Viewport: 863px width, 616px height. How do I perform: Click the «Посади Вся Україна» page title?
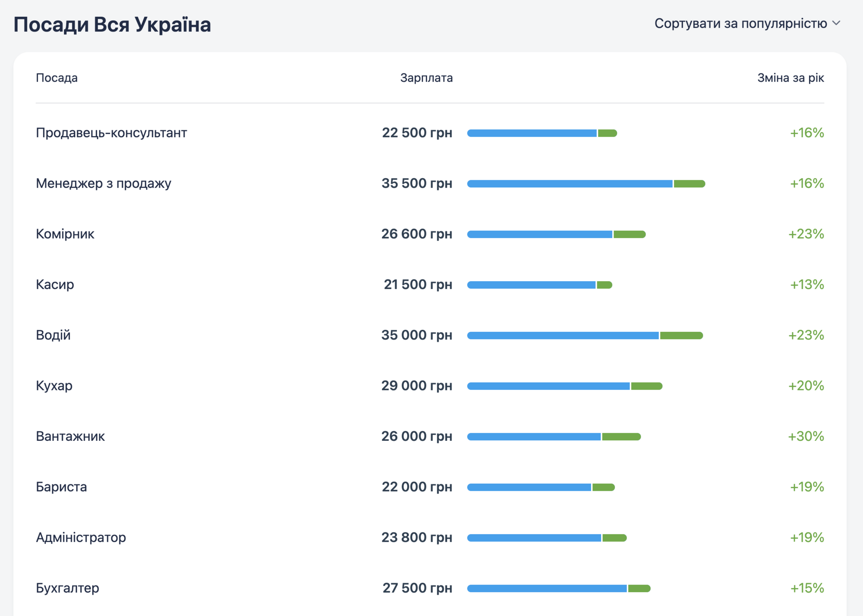click(113, 24)
